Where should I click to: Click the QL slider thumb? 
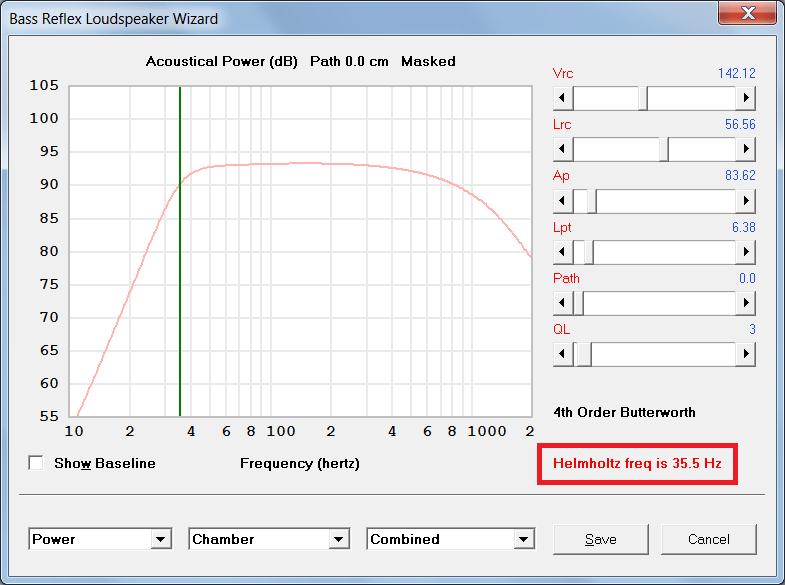click(583, 354)
